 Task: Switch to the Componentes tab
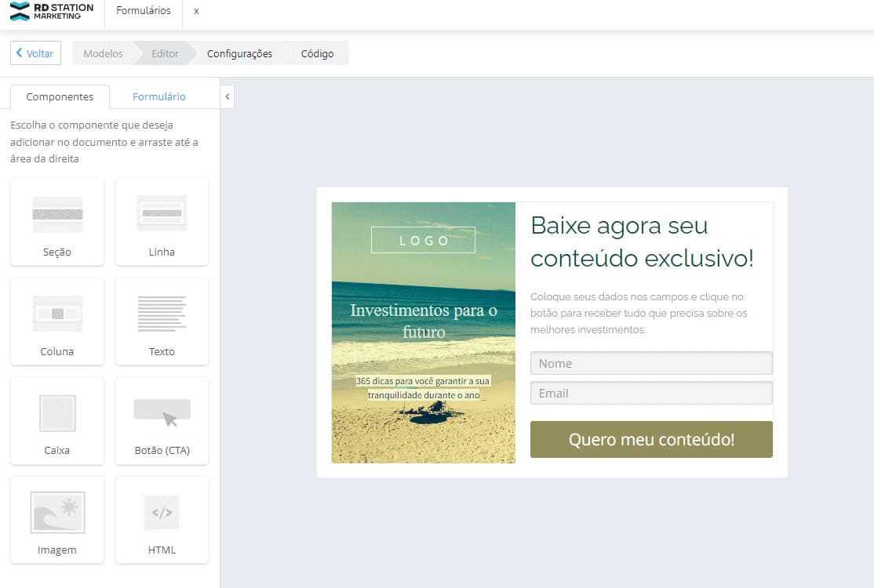[59, 96]
